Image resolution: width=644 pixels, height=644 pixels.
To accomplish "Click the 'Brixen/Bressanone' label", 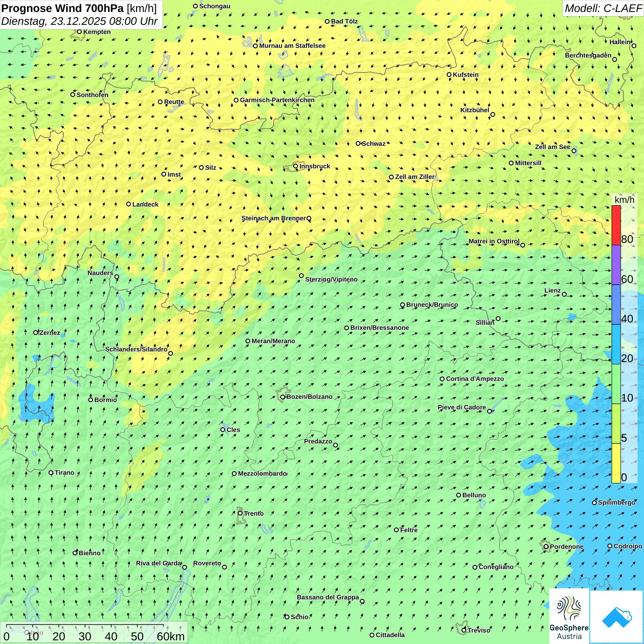I will [379, 328].
